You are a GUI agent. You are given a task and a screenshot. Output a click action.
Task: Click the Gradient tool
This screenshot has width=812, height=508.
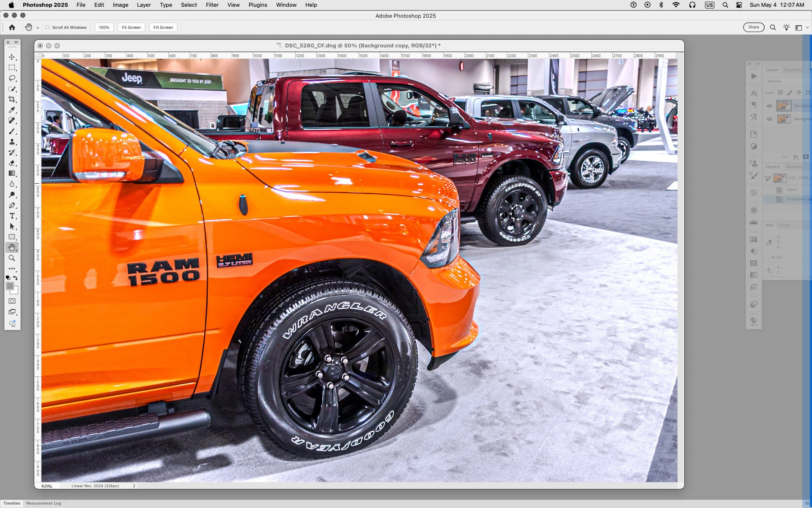point(12,174)
